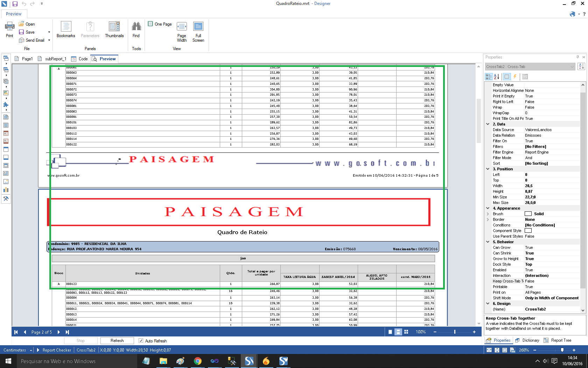Open File Explorer from taskbar
The width and height of the screenshot is (588, 368).
(x=163, y=361)
